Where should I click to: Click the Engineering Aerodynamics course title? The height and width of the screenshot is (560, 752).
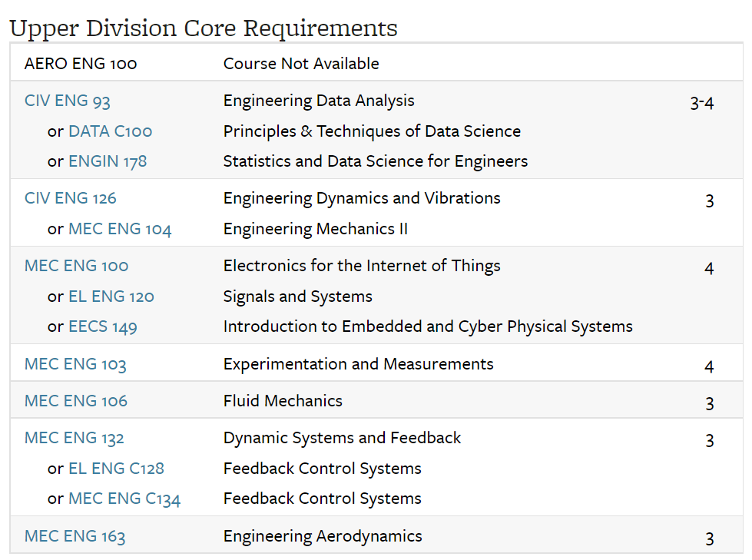coord(323,536)
